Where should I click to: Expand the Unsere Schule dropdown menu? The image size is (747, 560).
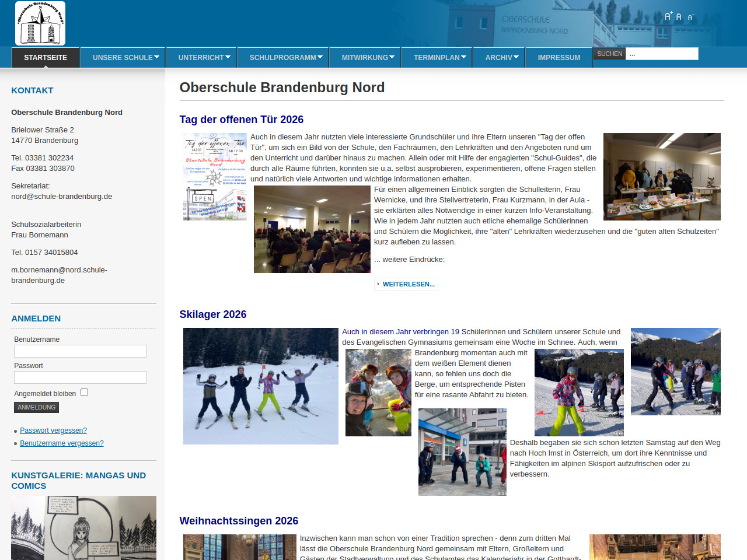[x=125, y=58]
